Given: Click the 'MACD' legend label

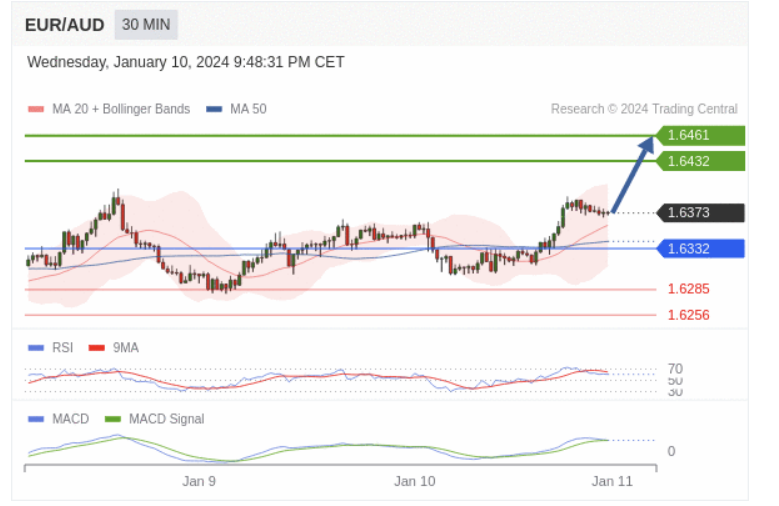Looking at the screenshot, I should (71, 419).
